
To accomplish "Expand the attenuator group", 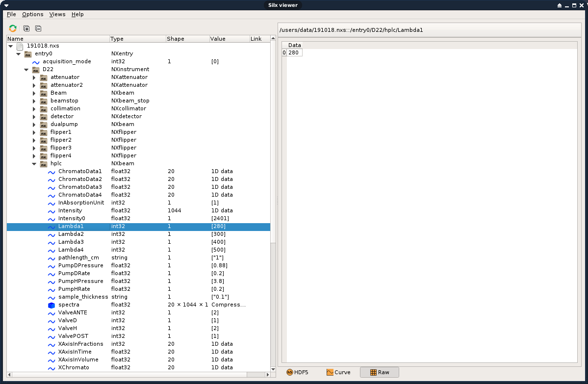I will (34, 77).
